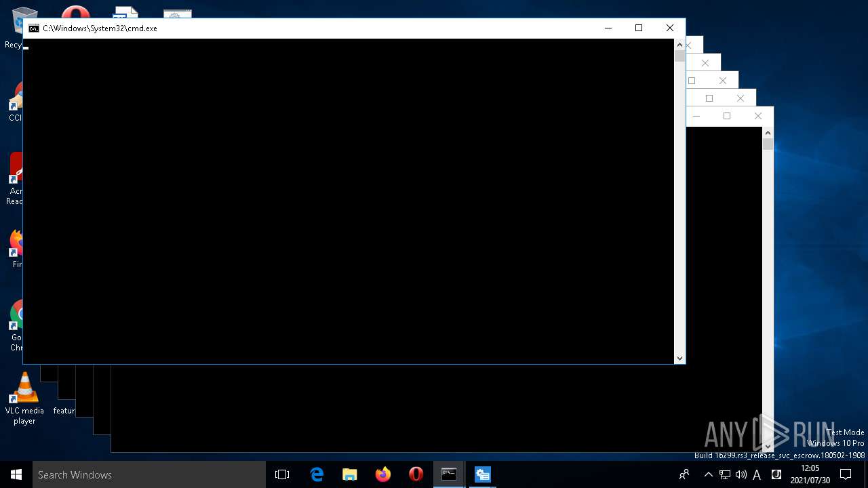Open the cmd.exe system menu icon in title bar
This screenshot has height=488, width=868.
34,28
